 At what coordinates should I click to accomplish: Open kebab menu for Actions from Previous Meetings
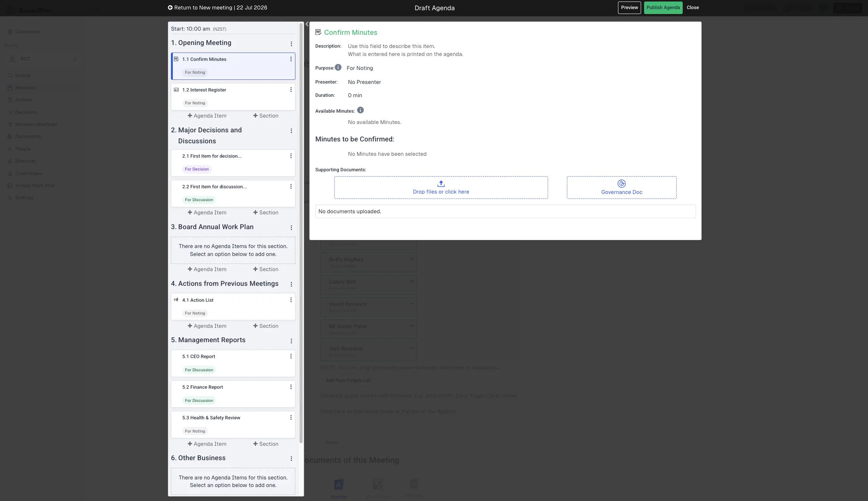pos(291,284)
